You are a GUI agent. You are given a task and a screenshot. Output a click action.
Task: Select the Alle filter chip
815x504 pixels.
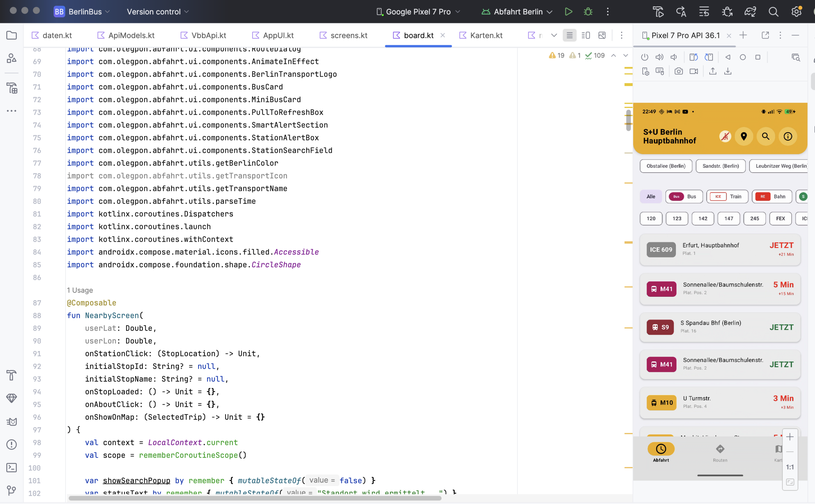(651, 196)
